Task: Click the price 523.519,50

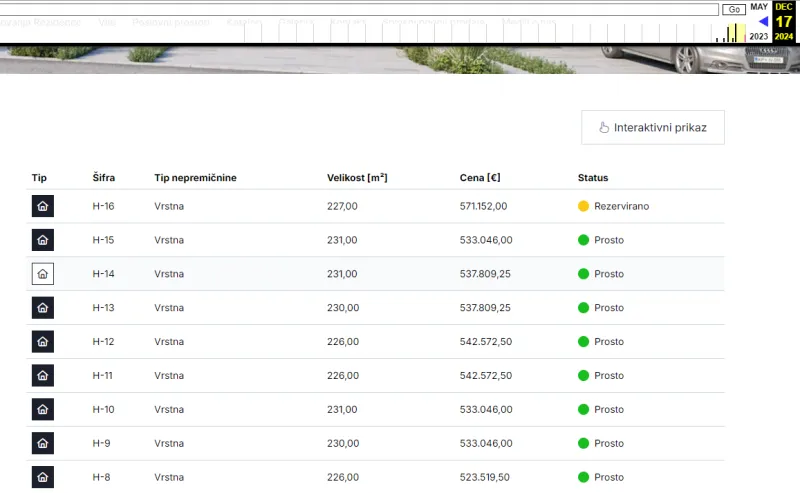Action: (484, 477)
